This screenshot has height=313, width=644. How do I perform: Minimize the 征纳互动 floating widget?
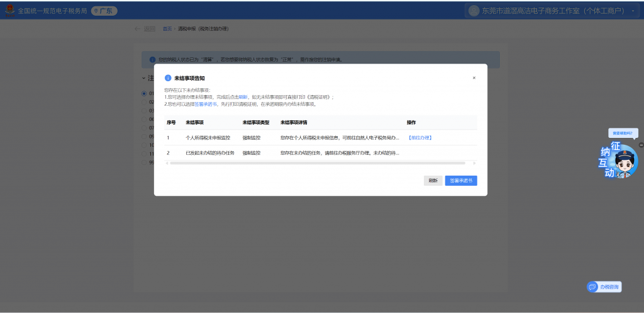(x=641, y=145)
